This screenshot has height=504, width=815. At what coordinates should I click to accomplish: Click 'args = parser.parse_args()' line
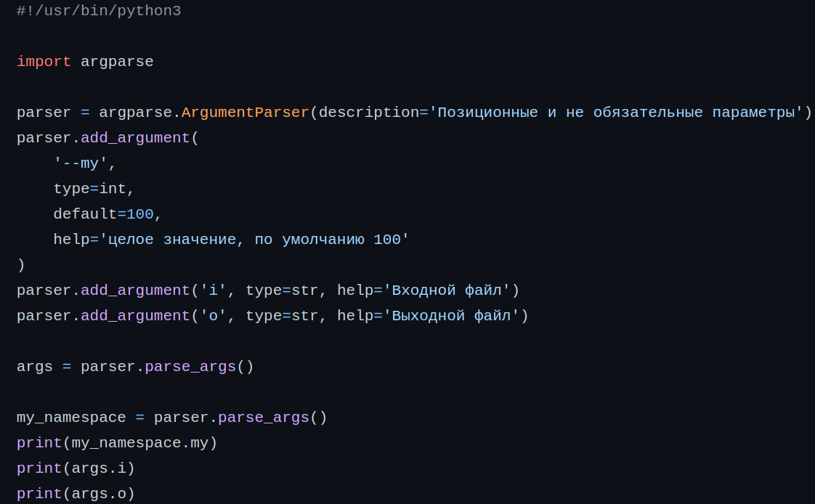pyautogui.click(x=135, y=367)
